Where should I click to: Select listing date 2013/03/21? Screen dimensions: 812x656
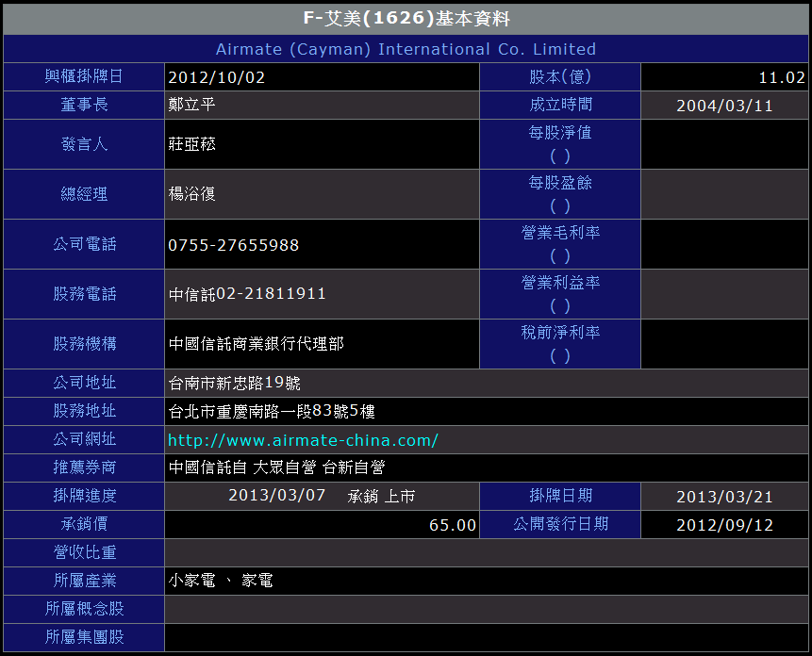point(724,497)
